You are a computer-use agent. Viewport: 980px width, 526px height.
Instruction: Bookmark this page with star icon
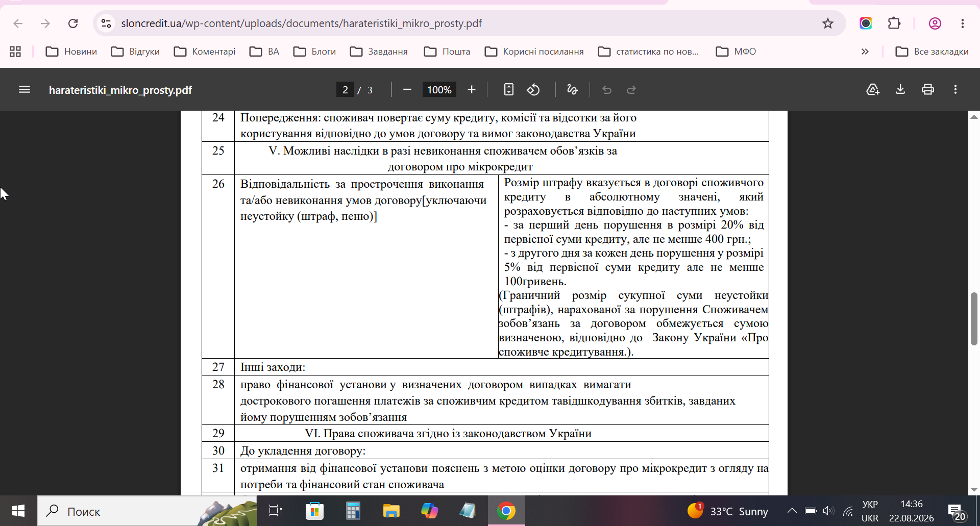pyautogui.click(x=828, y=23)
